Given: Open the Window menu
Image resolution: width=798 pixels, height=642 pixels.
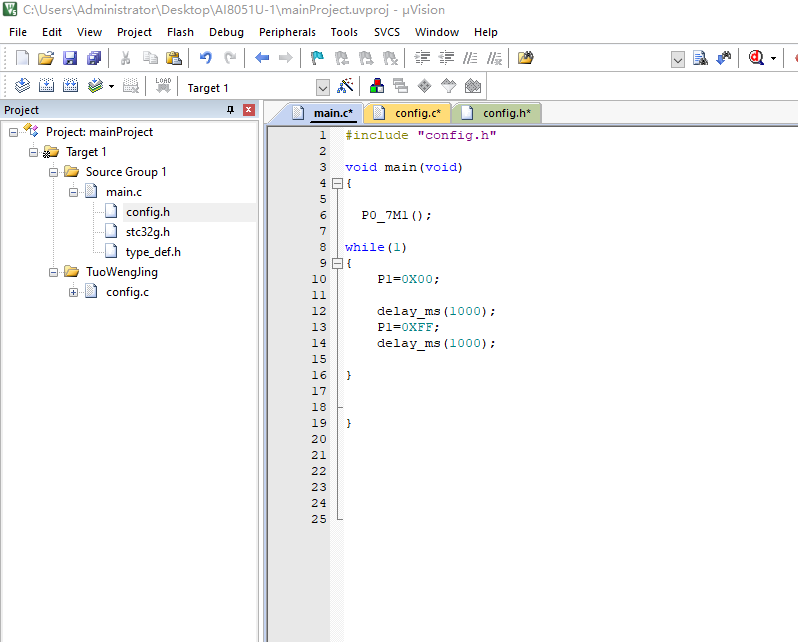Looking at the screenshot, I should [437, 32].
